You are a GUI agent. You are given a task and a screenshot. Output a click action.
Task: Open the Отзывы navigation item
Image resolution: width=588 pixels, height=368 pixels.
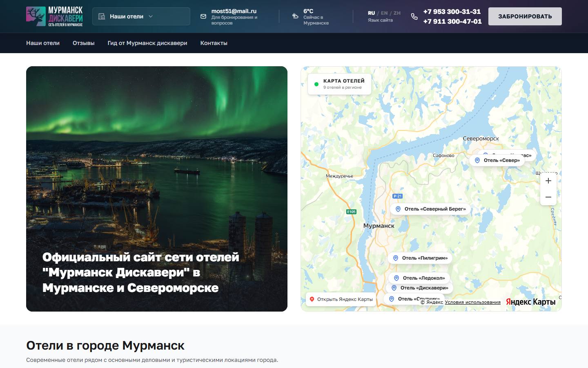(x=84, y=43)
